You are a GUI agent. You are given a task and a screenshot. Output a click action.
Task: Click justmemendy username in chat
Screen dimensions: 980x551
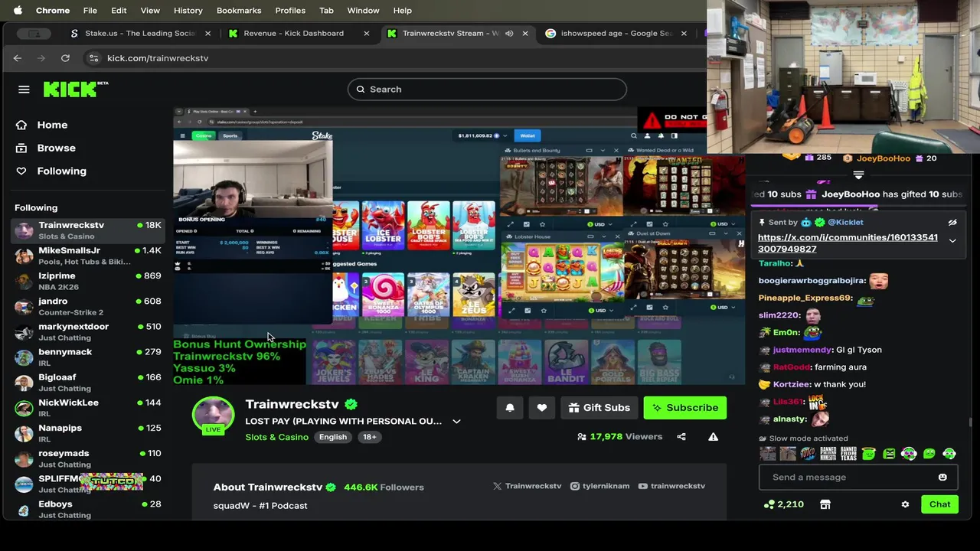pyautogui.click(x=802, y=350)
